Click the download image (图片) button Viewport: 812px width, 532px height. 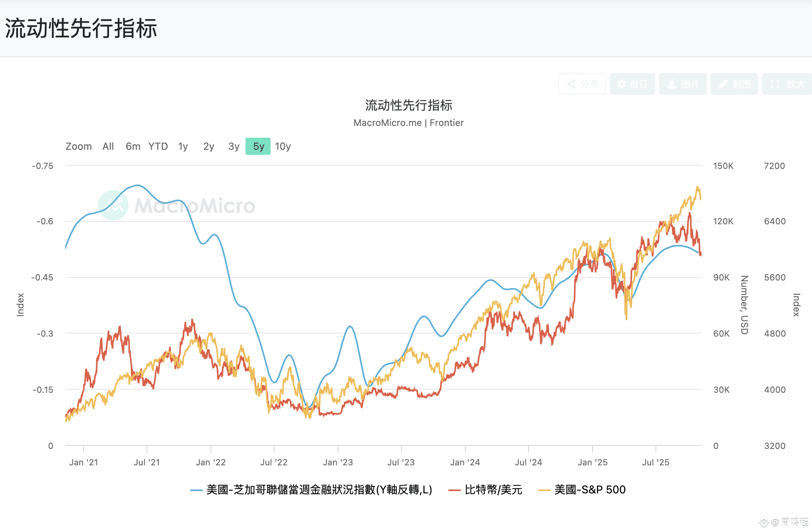682,84
